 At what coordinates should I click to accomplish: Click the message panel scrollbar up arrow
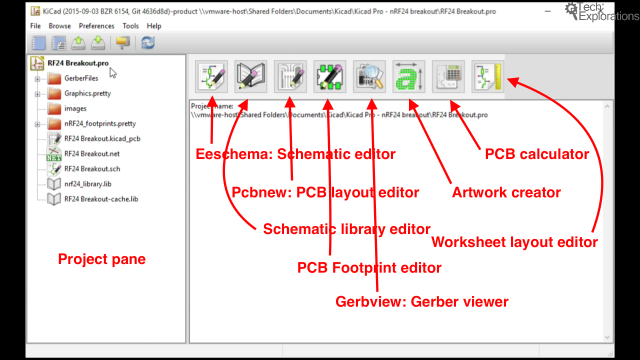(607, 107)
